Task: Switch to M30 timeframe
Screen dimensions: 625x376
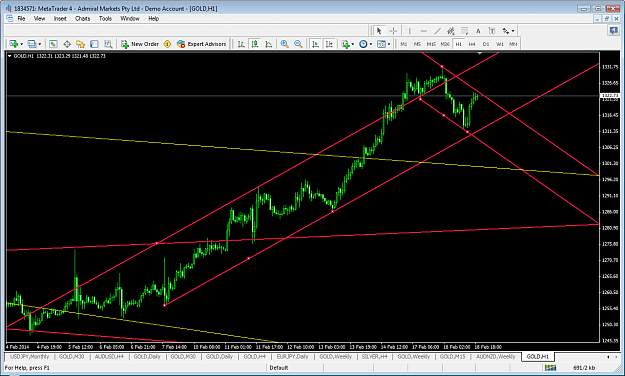Action: tap(445, 44)
